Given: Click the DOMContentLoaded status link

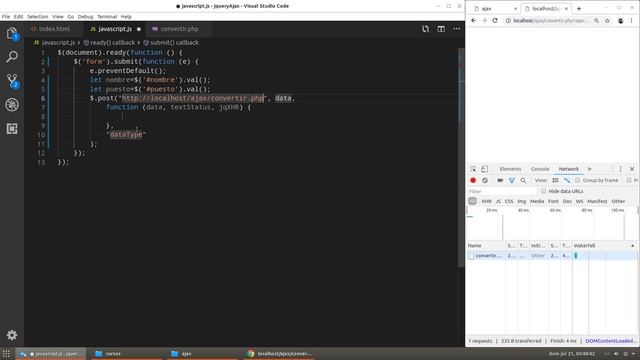Looking at the screenshot, I should 611,341.
